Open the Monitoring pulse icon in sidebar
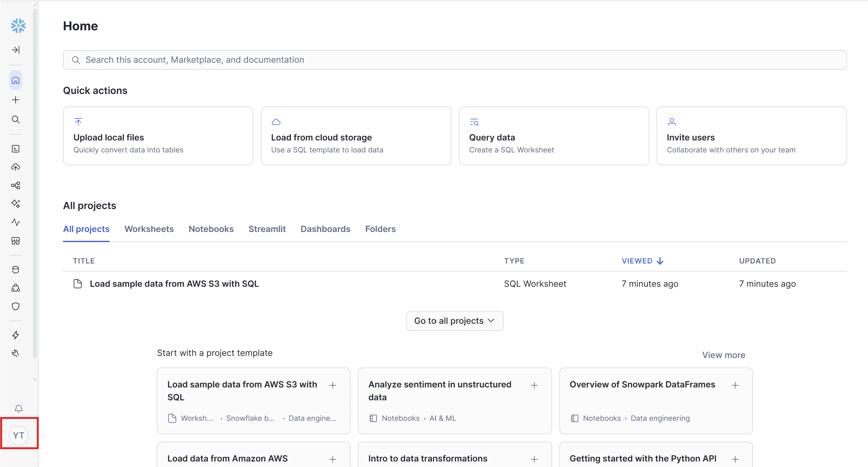The width and height of the screenshot is (868, 467). [x=16, y=222]
